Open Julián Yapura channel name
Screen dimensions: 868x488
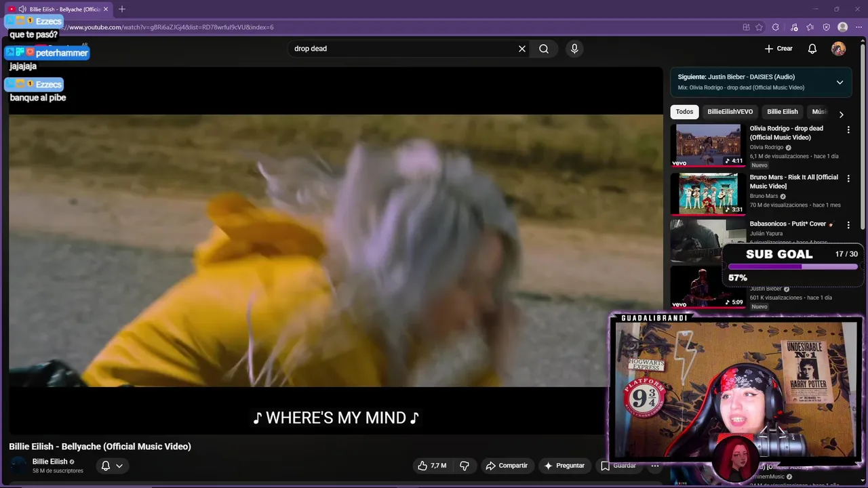point(766,234)
